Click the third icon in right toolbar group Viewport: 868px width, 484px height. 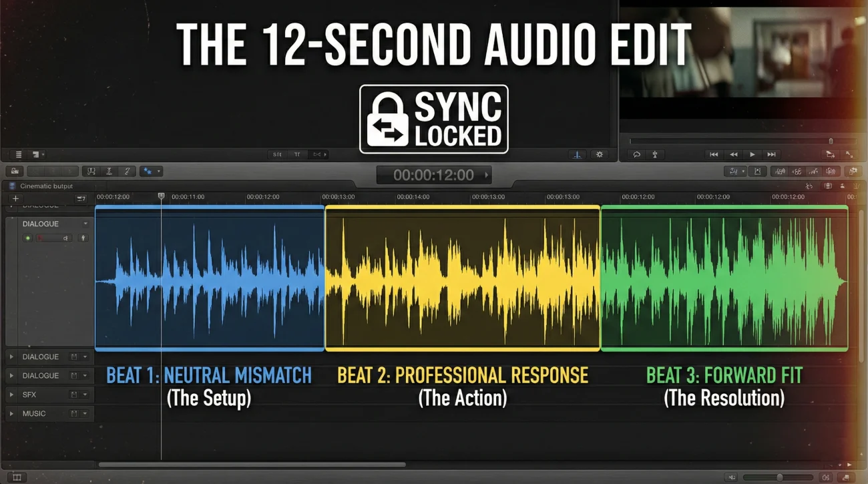(x=815, y=172)
